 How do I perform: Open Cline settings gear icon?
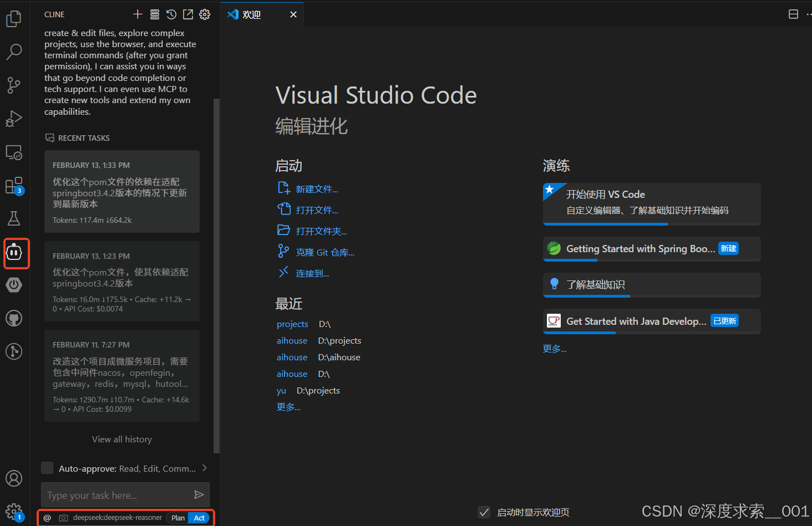205,14
